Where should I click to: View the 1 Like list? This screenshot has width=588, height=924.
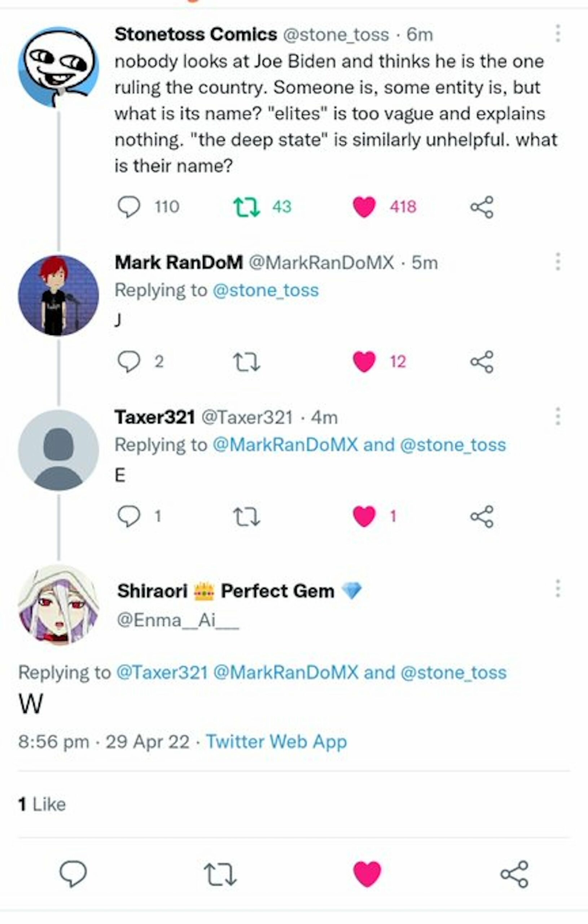[x=42, y=804]
